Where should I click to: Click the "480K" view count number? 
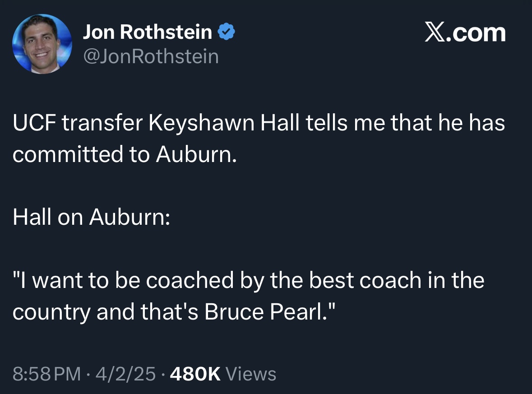click(195, 374)
